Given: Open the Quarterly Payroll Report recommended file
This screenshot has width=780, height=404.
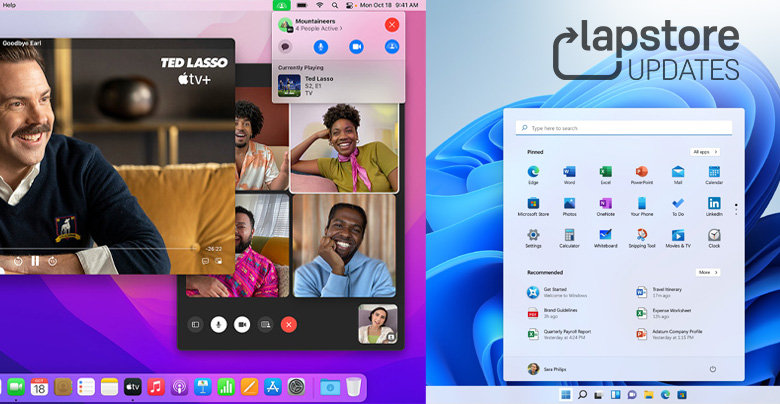Looking at the screenshot, I should pyautogui.click(x=560, y=334).
